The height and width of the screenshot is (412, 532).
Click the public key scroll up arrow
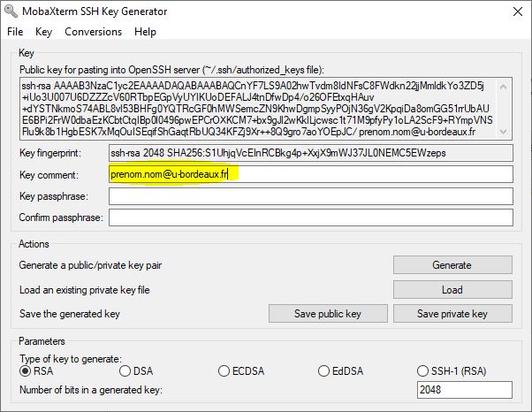[504, 87]
